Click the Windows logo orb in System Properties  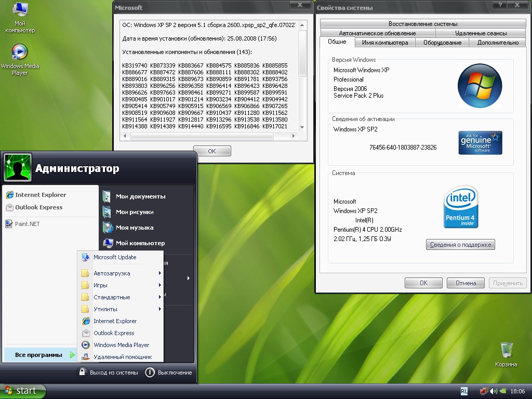click(x=480, y=86)
